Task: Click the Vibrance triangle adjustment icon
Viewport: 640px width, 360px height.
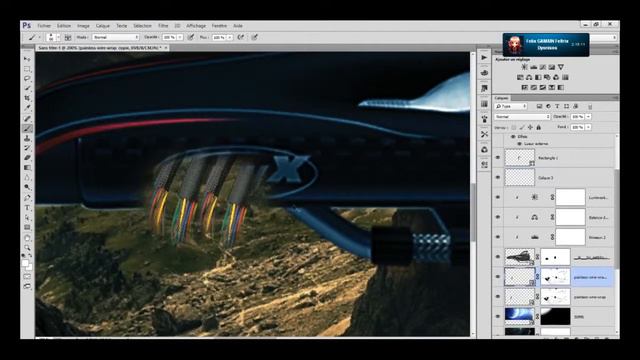Action: pyautogui.click(x=561, y=67)
